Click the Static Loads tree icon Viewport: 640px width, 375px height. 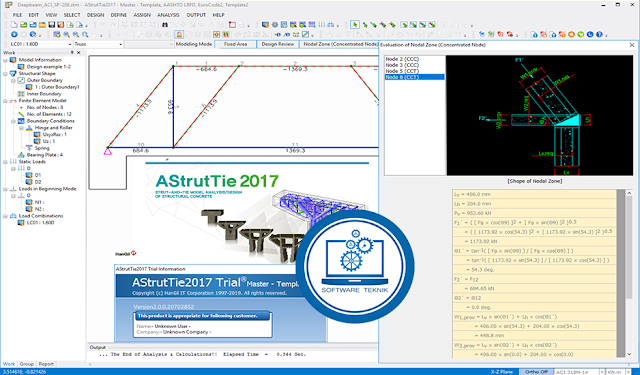pos(13,162)
